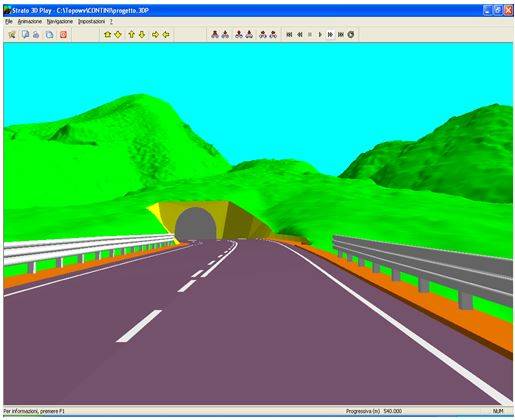Open the question mark help menu

(111, 22)
